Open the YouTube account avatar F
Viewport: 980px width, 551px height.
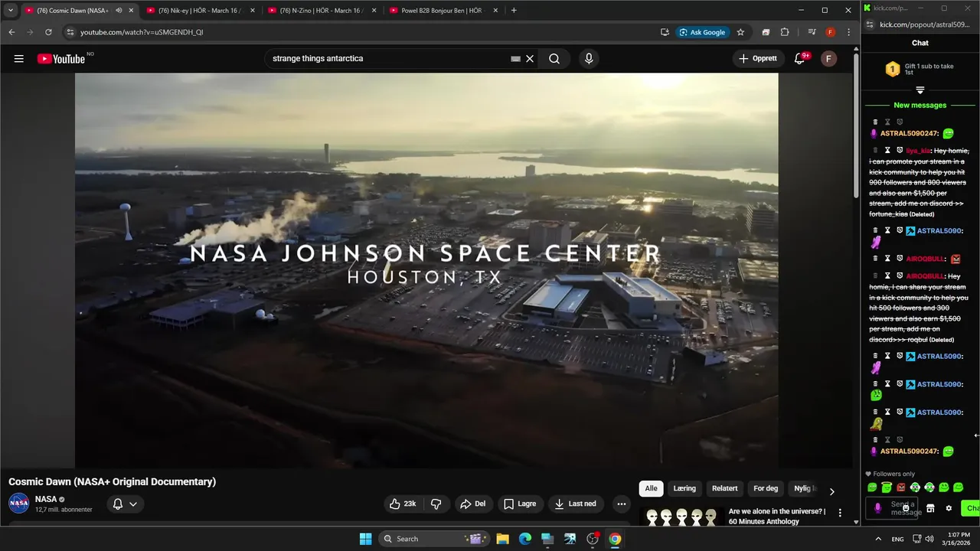[828, 59]
